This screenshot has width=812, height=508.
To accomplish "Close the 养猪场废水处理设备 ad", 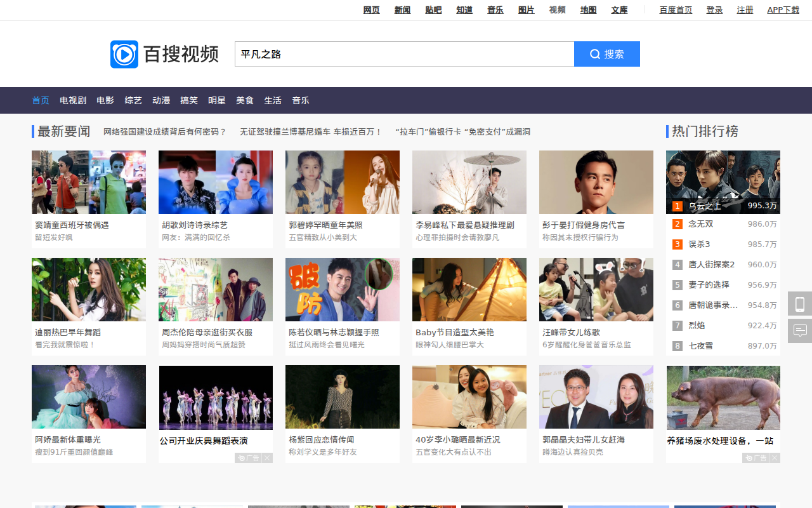I will click(775, 458).
